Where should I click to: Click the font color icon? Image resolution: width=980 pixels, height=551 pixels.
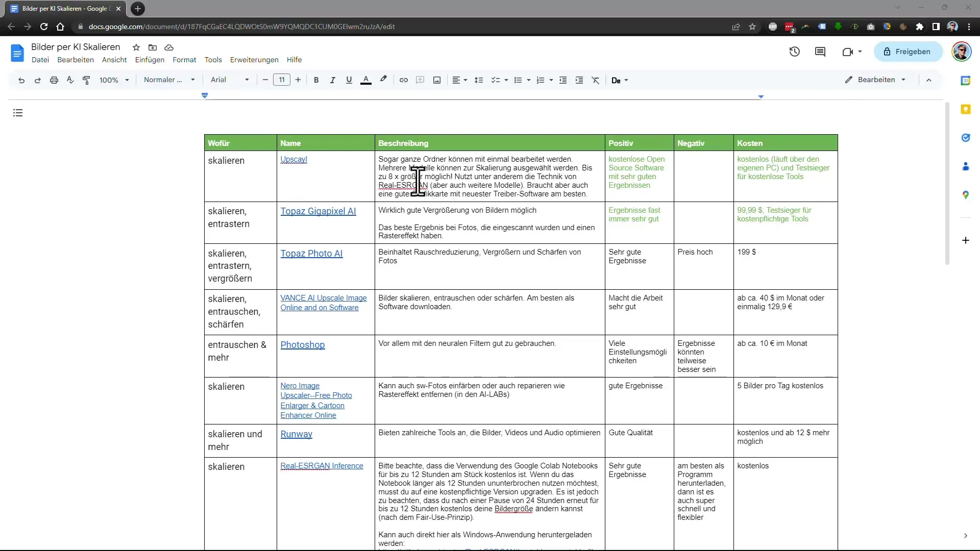[366, 80]
